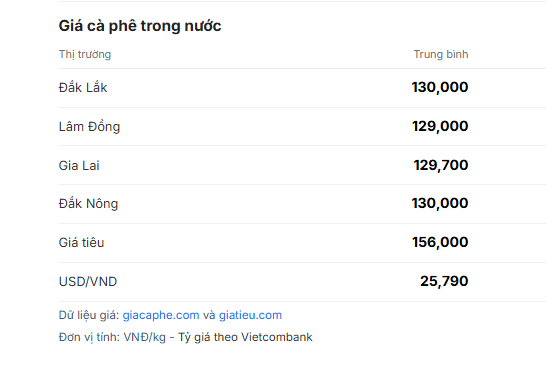Select the Giá tiêu row label
This screenshot has height=368, width=546.
pyautogui.click(x=81, y=243)
